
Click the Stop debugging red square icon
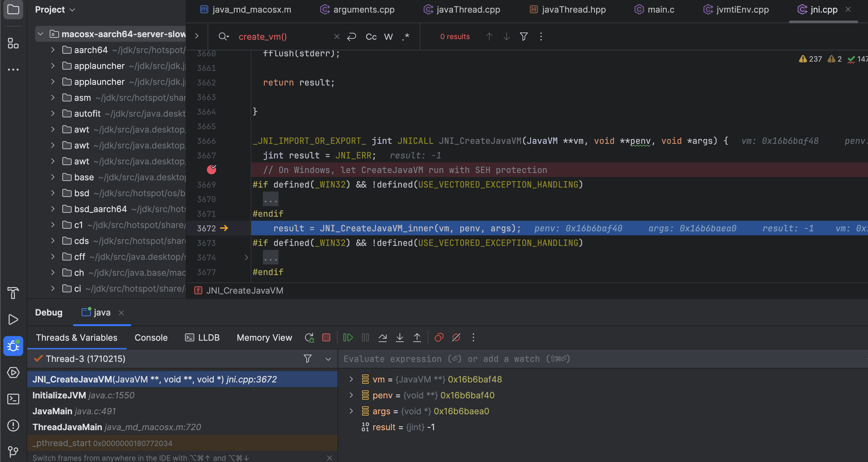(x=326, y=337)
